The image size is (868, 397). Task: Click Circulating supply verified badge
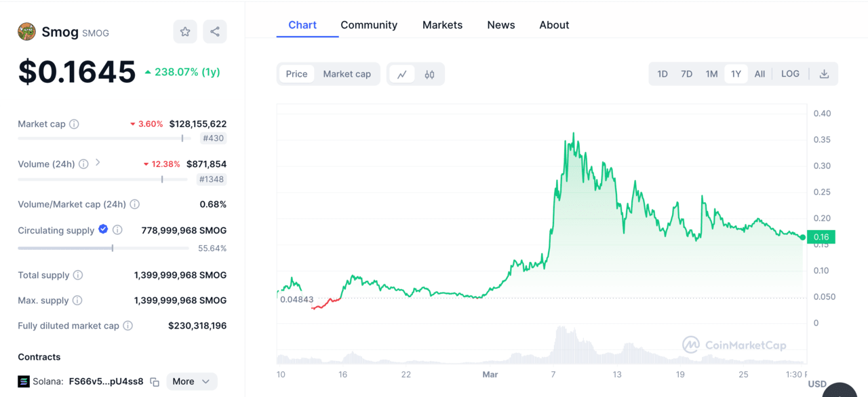tap(103, 229)
